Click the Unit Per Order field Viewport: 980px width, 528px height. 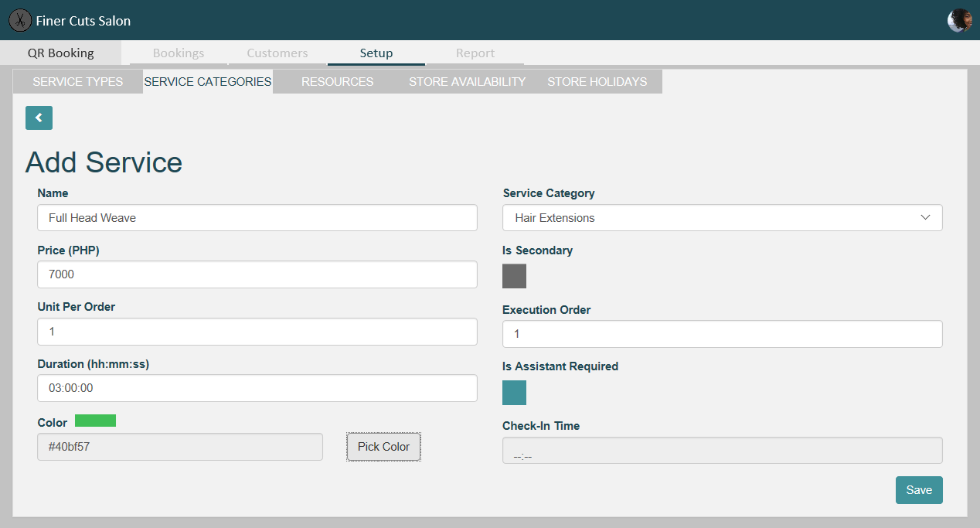click(257, 332)
